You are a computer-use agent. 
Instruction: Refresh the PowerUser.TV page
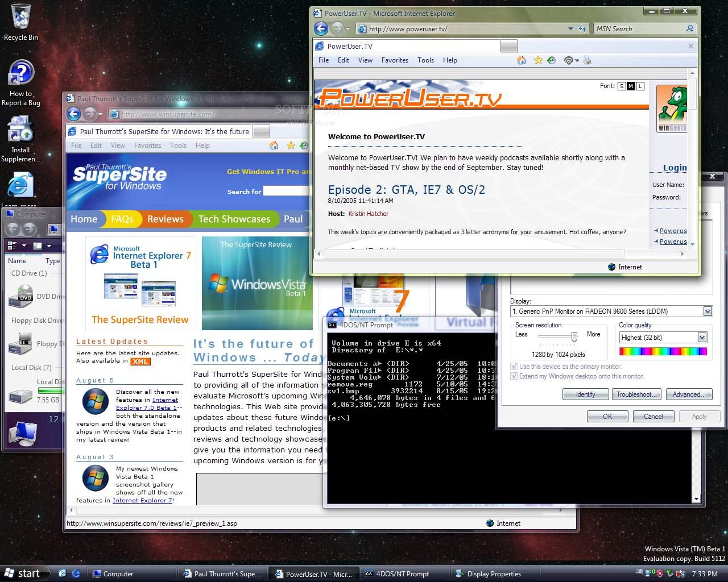coord(582,28)
